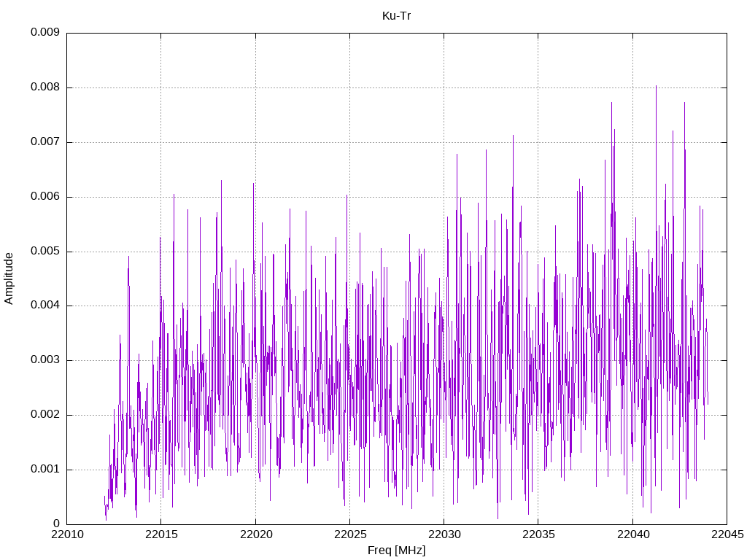Click the plot title 'Ku-Tr'
Image resolution: width=747 pixels, height=560 pixels.
point(396,16)
